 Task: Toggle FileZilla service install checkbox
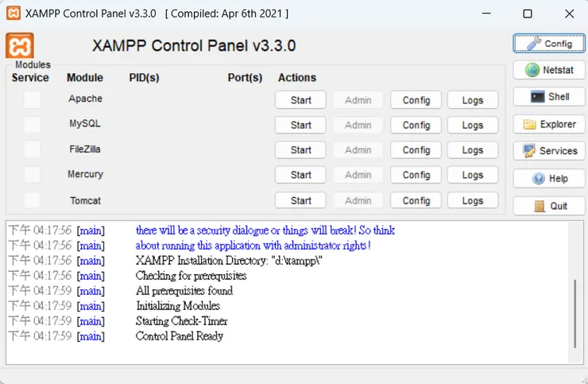pyautogui.click(x=32, y=149)
